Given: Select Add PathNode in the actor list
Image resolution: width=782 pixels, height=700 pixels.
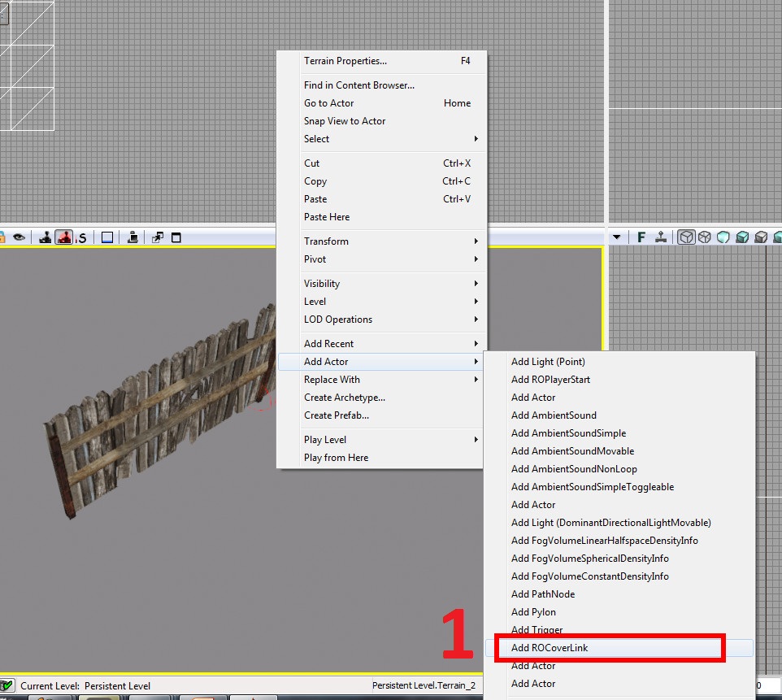Looking at the screenshot, I should (x=543, y=594).
